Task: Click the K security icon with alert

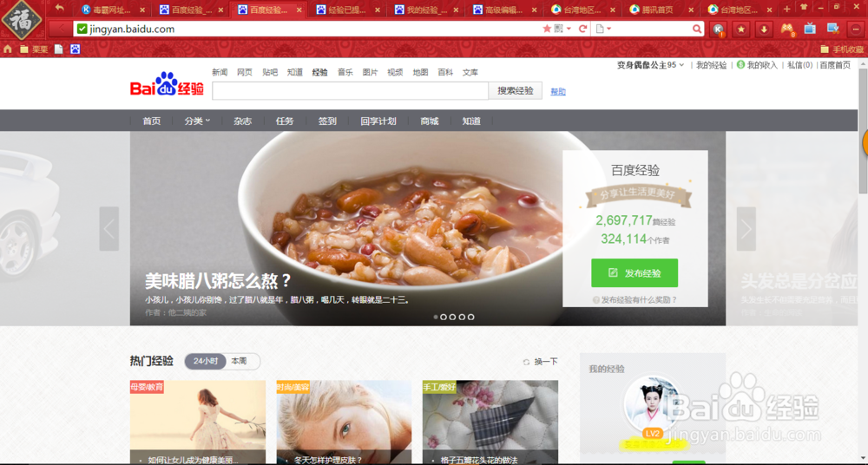Action: 718,29
